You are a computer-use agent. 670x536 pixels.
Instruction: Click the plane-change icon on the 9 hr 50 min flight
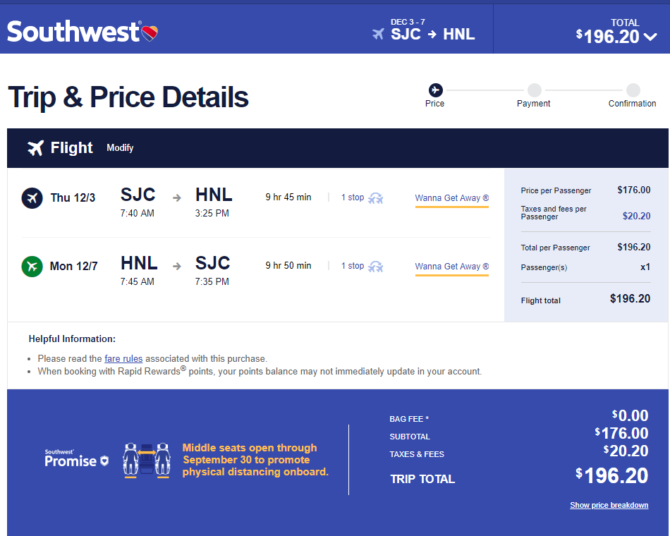point(376,266)
